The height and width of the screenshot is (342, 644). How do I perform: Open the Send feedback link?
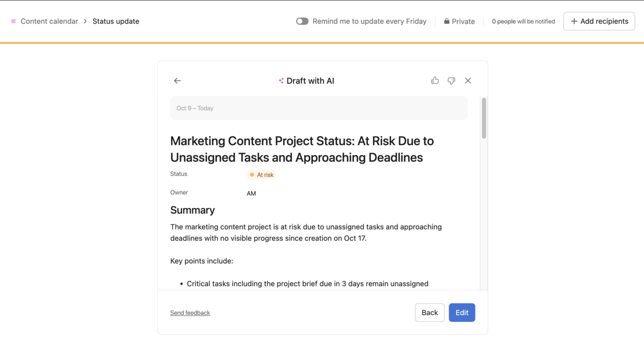(x=190, y=312)
